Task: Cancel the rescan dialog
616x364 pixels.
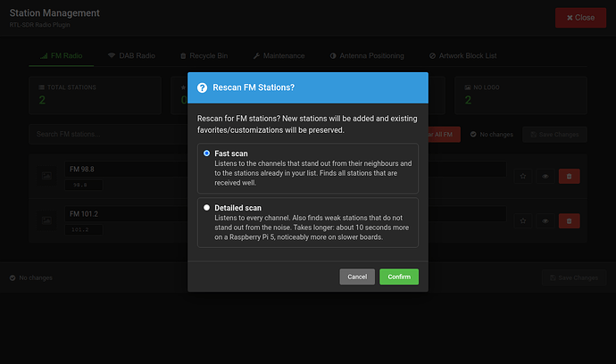Action: coord(357,277)
